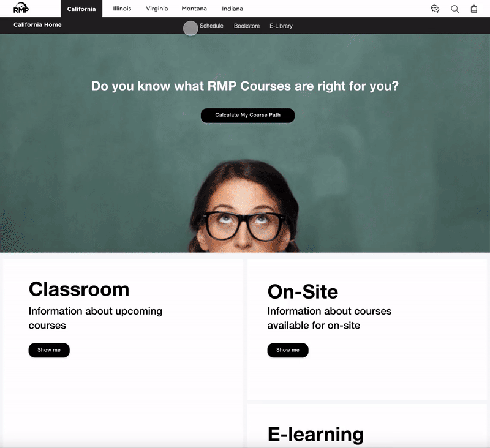
Task: Open the chat bubbles icon
Action: [435, 9]
